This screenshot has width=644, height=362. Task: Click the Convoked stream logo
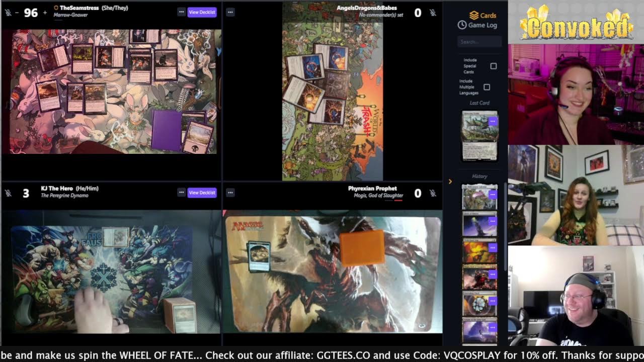[576, 23]
